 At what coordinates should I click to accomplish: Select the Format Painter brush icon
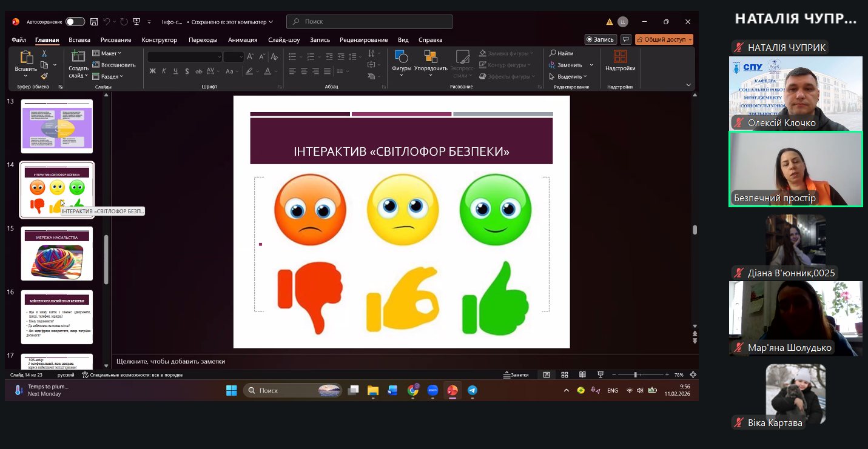pos(44,76)
